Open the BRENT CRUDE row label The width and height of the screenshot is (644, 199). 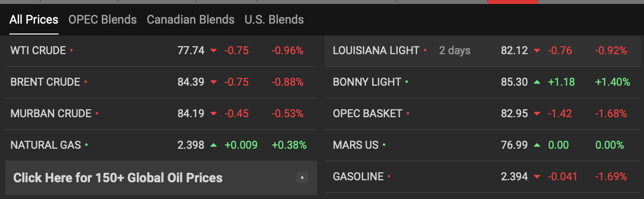pos(45,82)
